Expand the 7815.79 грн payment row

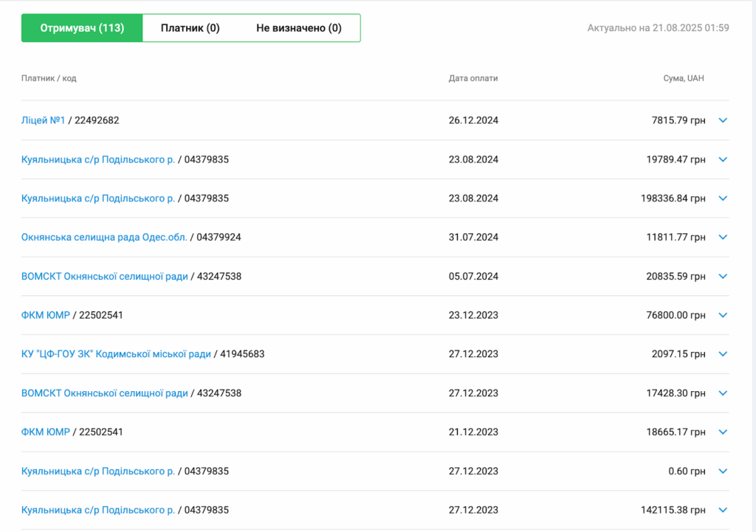[x=723, y=120]
